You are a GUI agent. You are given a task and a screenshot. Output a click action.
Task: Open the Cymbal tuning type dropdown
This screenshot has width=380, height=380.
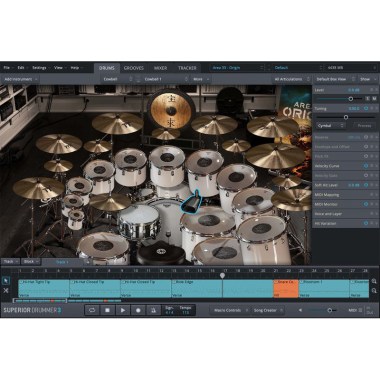[330, 126]
